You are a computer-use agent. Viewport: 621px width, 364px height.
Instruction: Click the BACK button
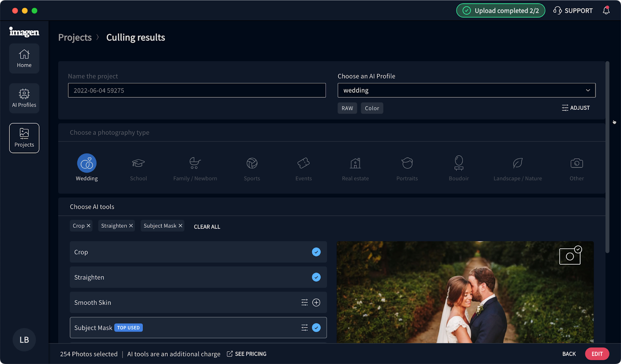click(569, 354)
